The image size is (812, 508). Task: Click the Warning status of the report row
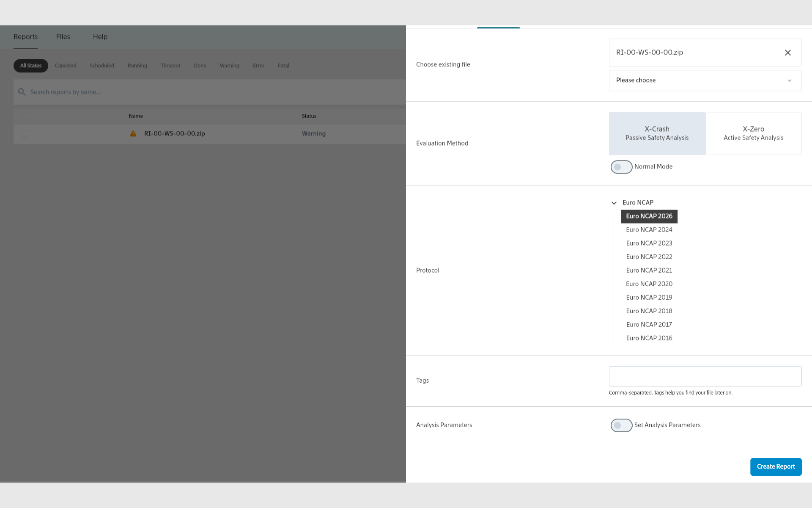pos(314,134)
